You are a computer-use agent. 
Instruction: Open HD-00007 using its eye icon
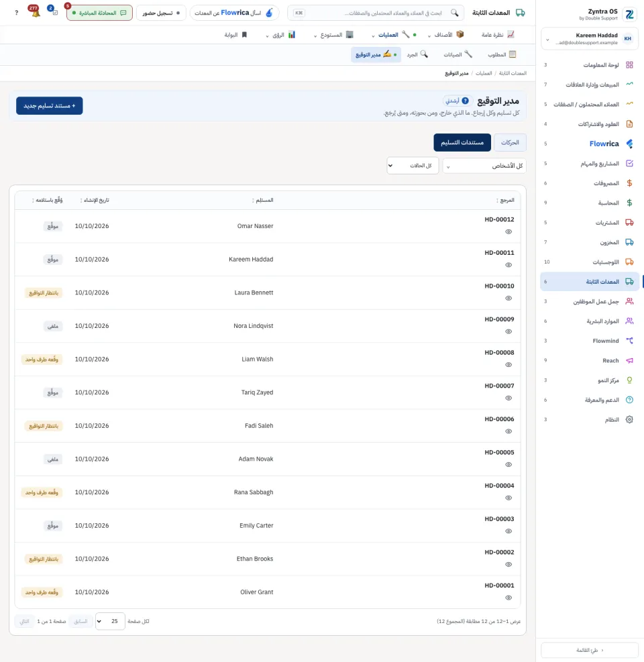pos(508,398)
